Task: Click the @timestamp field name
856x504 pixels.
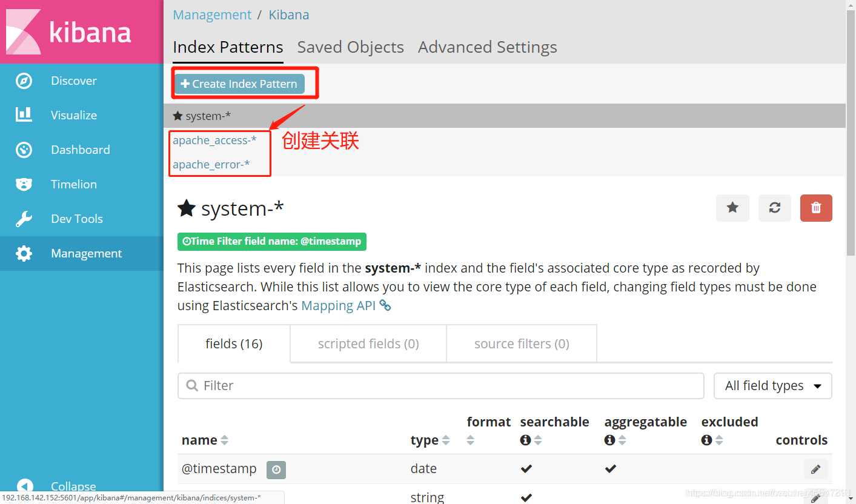Action: coord(219,468)
